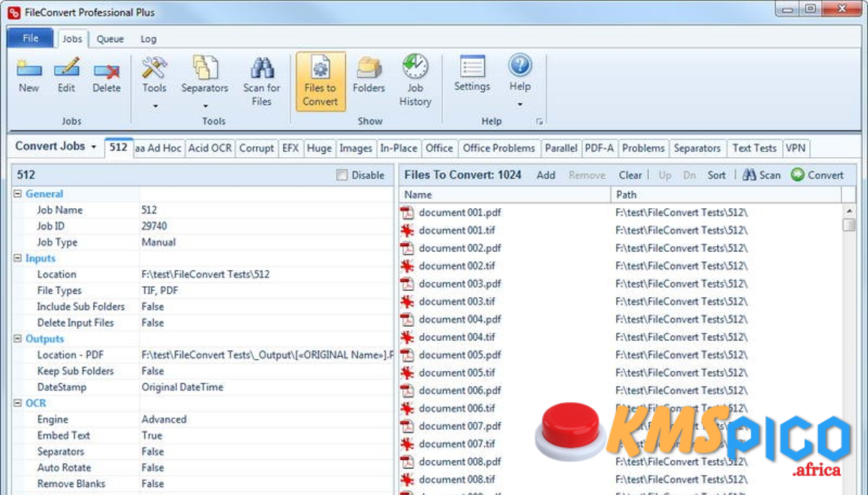Image resolution: width=868 pixels, height=495 pixels.
Task: Click PDF icon of document 002.pdf
Action: pyautogui.click(x=407, y=248)
